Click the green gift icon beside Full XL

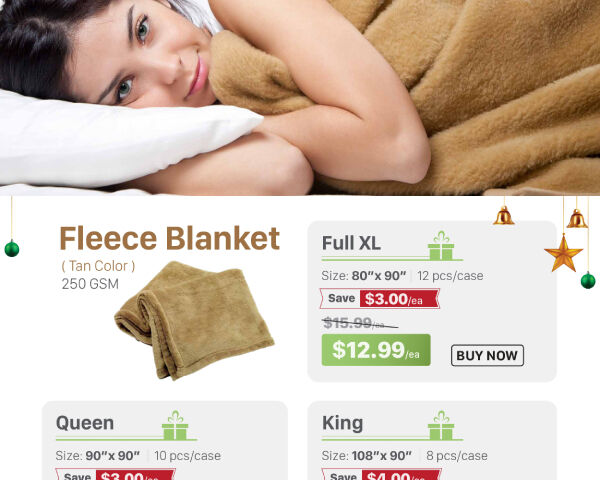[x=441, y=246]
